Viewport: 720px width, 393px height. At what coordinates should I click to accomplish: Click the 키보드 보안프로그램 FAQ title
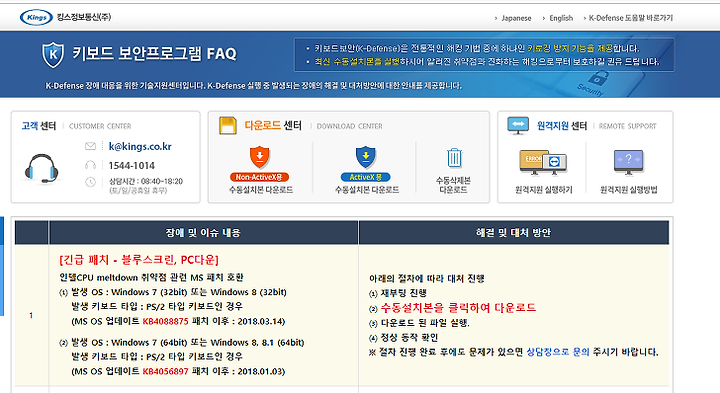pos(154,54)
